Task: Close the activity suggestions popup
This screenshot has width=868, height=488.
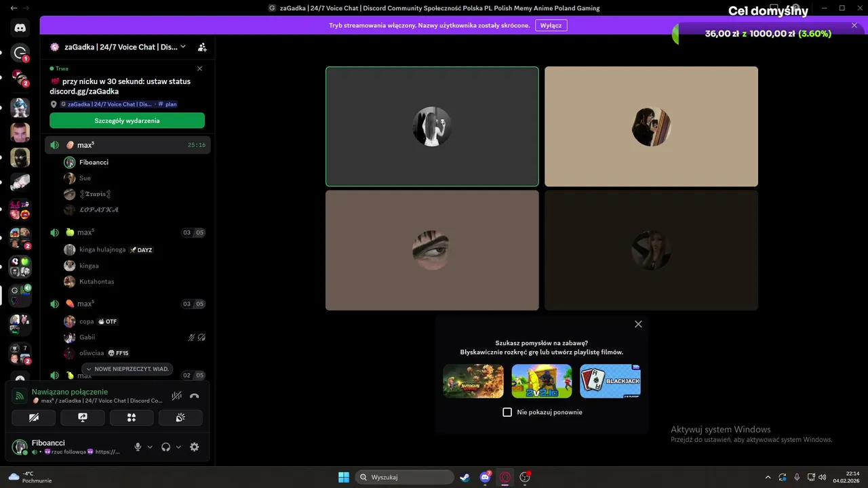Action: point(638,324)
